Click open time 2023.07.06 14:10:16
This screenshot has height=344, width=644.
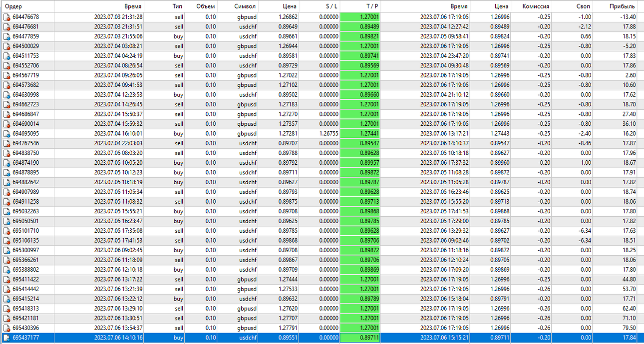118,338
